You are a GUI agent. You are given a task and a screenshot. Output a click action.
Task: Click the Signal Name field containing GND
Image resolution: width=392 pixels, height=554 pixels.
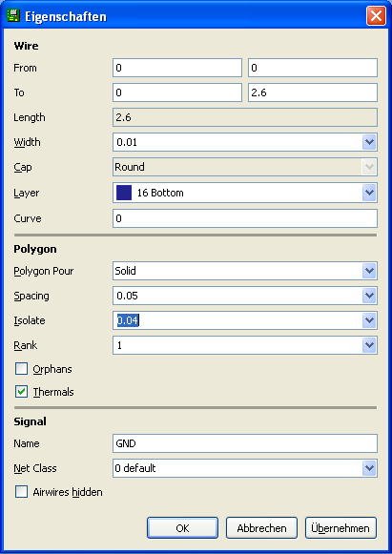coord(245,443)
